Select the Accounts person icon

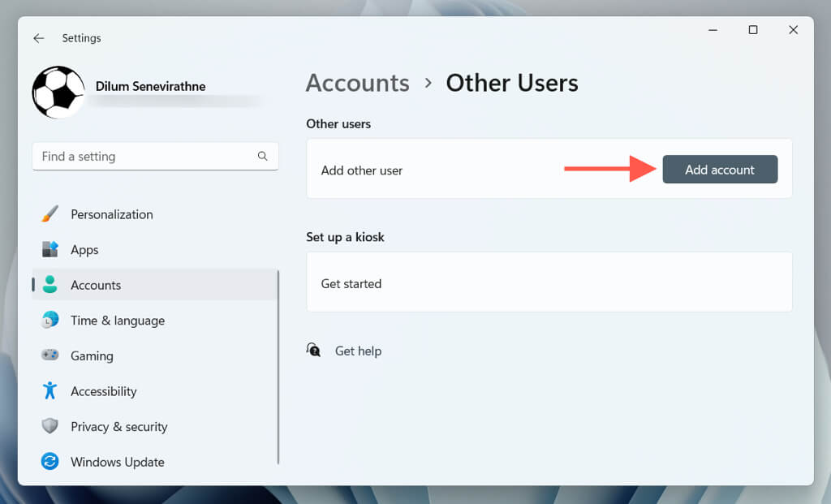tap(50, 285)
